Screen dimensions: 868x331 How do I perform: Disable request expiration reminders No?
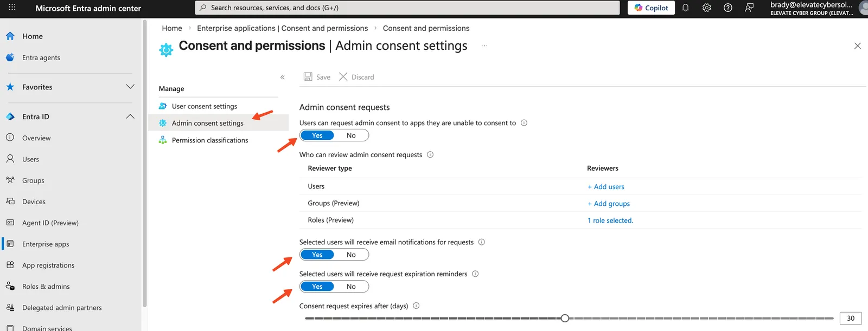(x=351, y=287)
